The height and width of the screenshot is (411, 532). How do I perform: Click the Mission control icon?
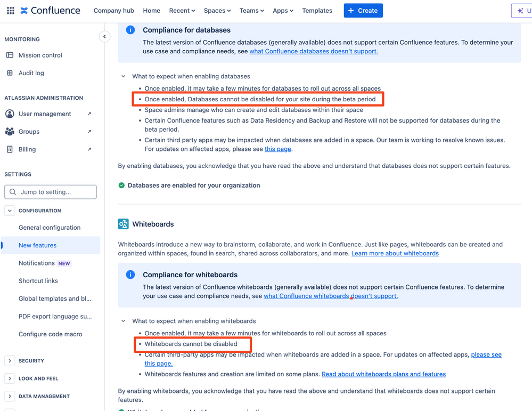click(10, 55)
